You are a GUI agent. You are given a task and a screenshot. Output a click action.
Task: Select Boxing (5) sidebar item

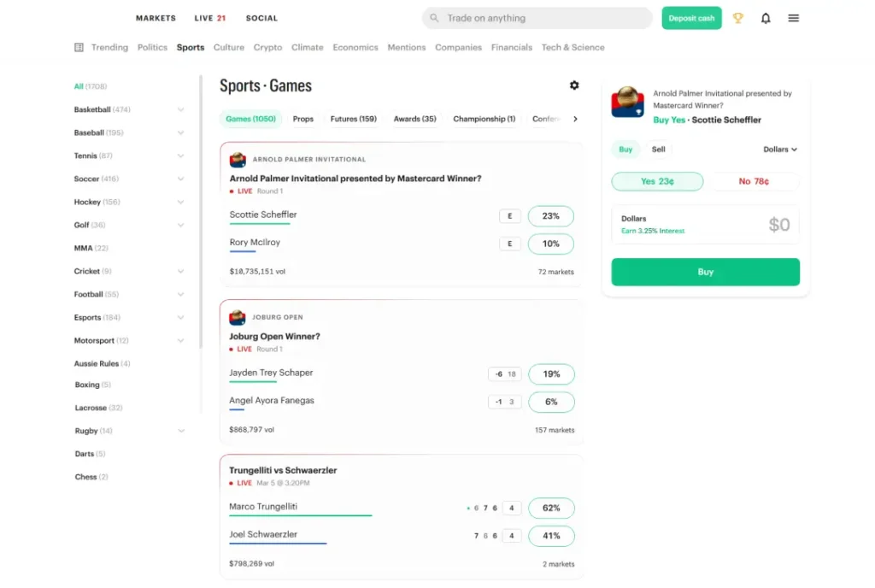point(92,385)
